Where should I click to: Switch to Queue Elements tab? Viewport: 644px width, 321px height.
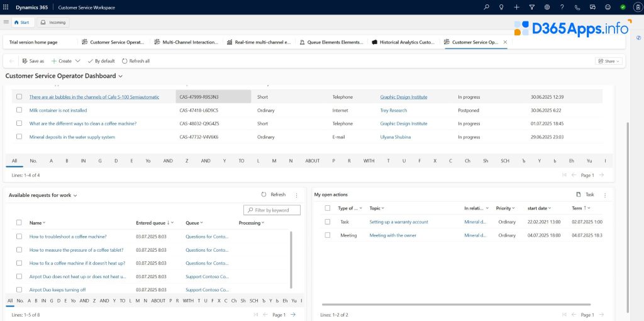point(331,42)
